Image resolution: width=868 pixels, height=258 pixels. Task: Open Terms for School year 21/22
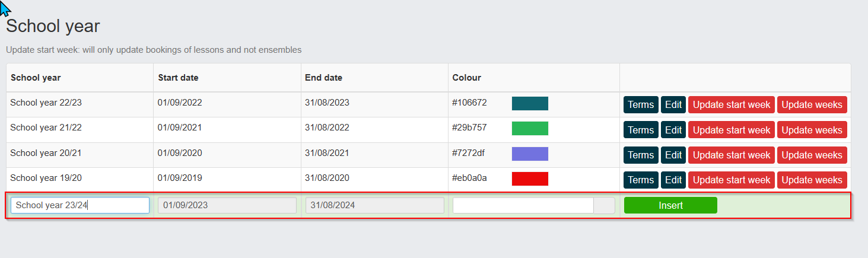coord(641,130)
